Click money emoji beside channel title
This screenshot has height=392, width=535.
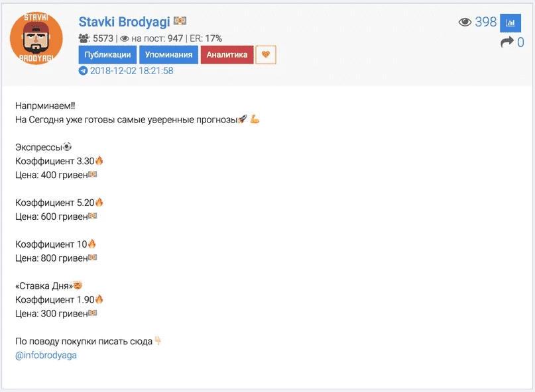[180, 21]
